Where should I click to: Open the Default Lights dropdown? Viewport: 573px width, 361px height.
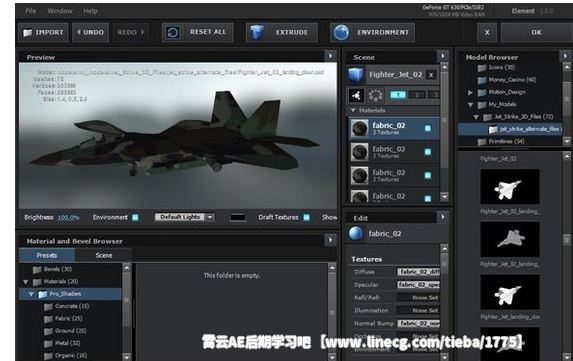tap(185, 217)
